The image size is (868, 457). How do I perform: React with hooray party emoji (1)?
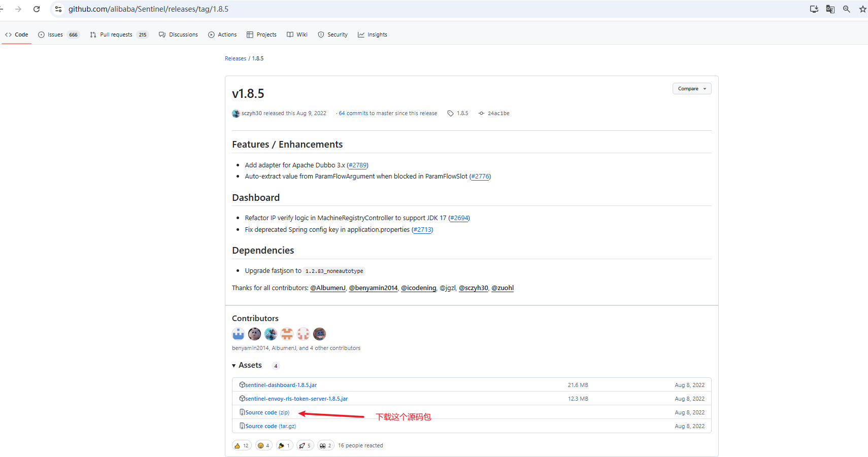284,446
